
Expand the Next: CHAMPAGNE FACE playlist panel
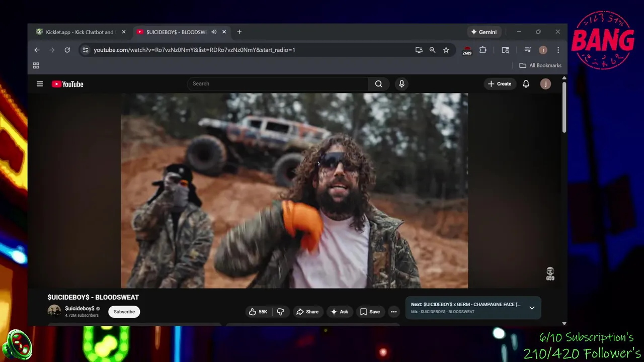[532, 308]
